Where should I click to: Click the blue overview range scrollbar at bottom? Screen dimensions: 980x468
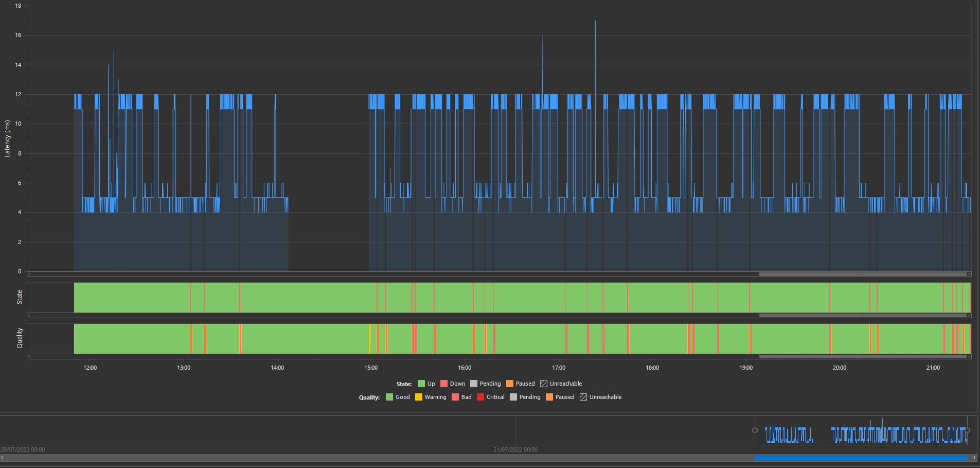(x=860, y=458)
